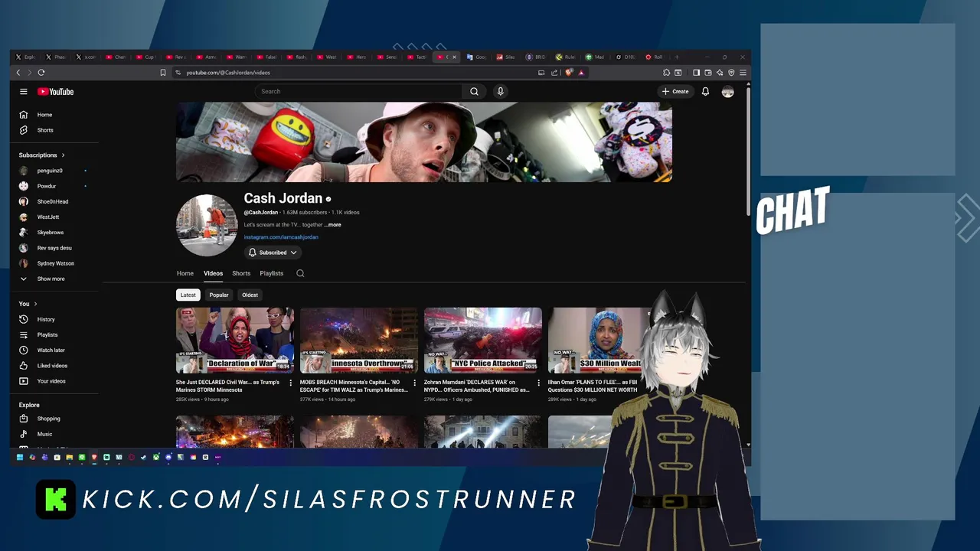The height and width of the screenshot is (551, 980).
Task: Open penguinz0 subscription channel
Action: pos(51,171)
